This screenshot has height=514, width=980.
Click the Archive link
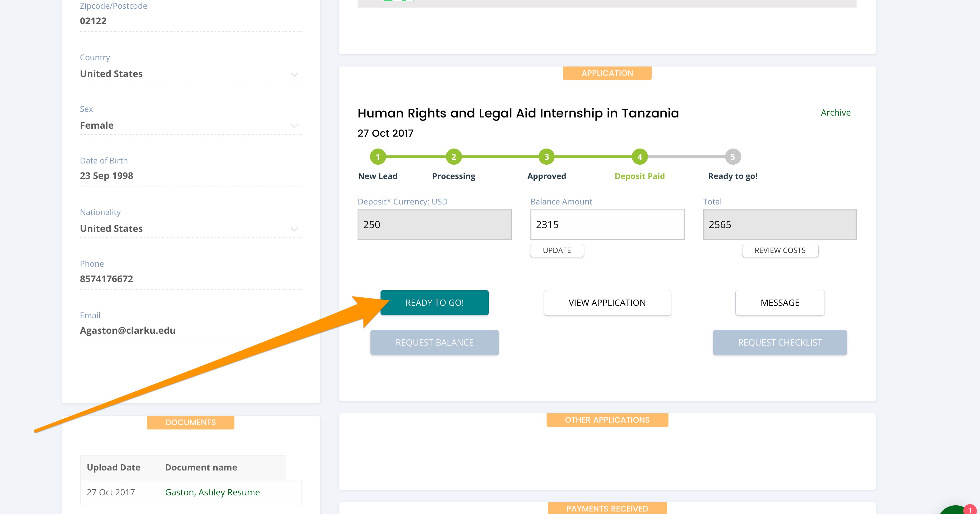tap(835, 112)
